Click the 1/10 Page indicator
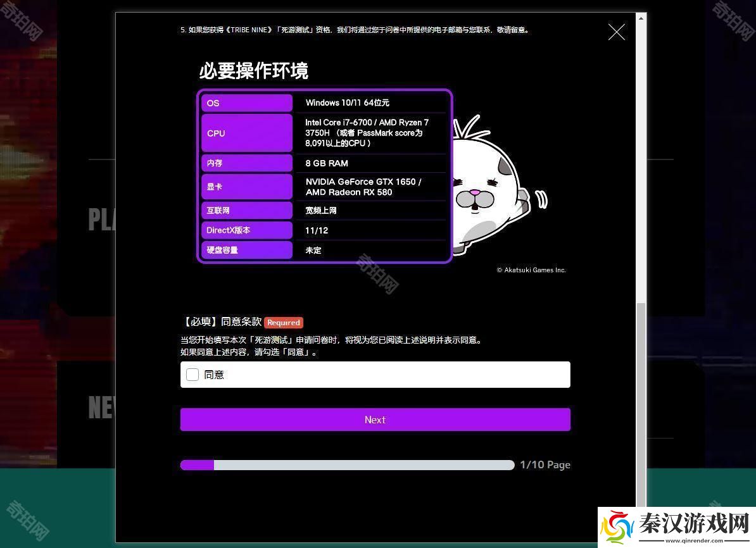Viewport: 756px width, 548px height. (545, 464)
